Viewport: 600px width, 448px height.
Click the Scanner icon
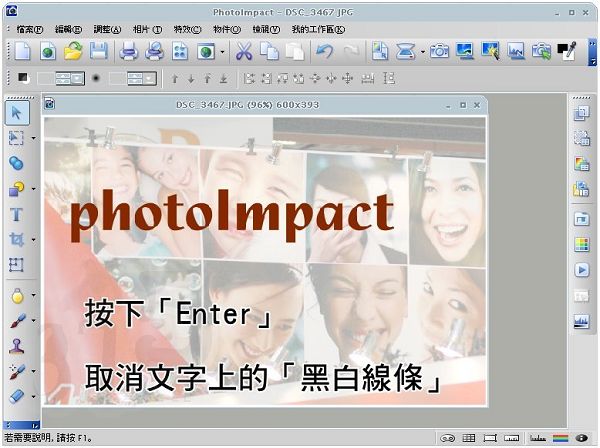[406, 51]
